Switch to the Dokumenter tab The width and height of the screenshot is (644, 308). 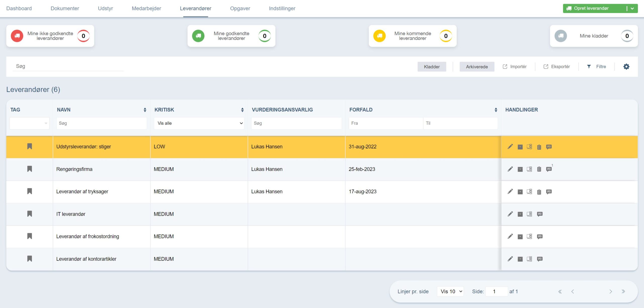[65, 9]
